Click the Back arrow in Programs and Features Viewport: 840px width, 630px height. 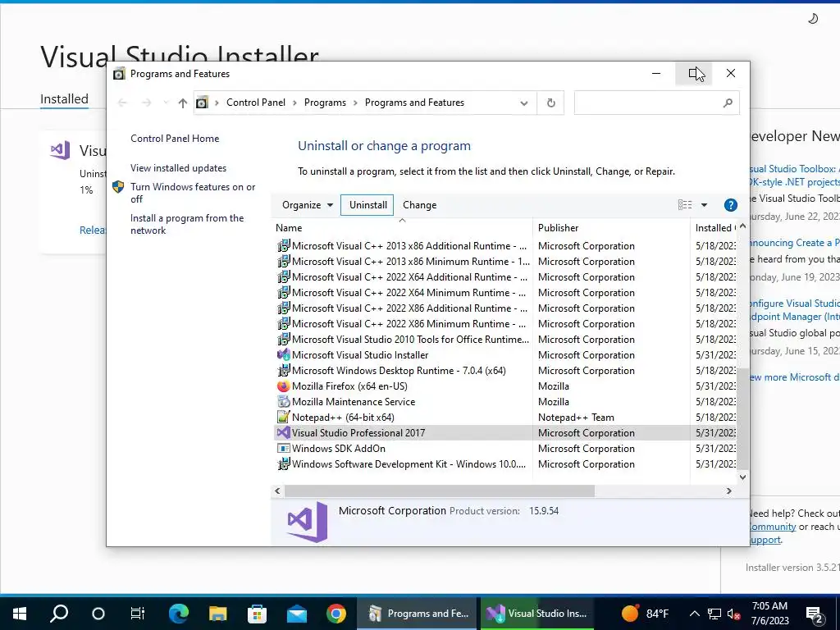coord(122,103)
